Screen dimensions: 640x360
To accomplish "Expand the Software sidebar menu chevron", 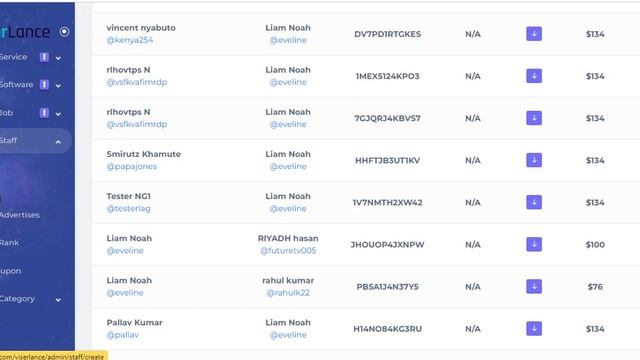I will (x=58, y=86).
